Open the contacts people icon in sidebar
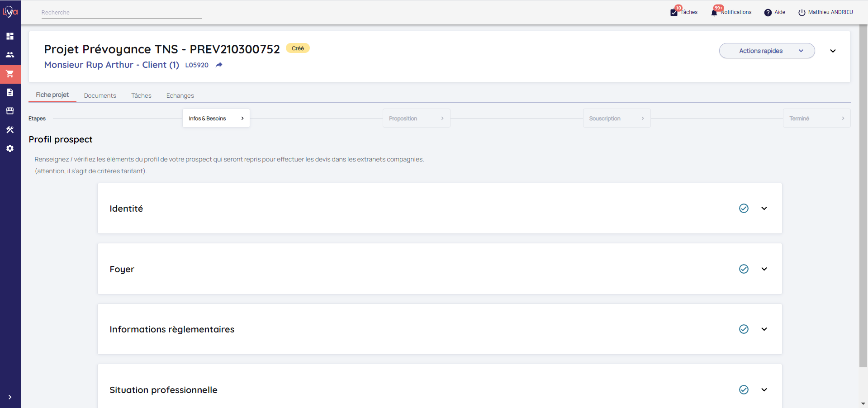 tap(10, 55)
